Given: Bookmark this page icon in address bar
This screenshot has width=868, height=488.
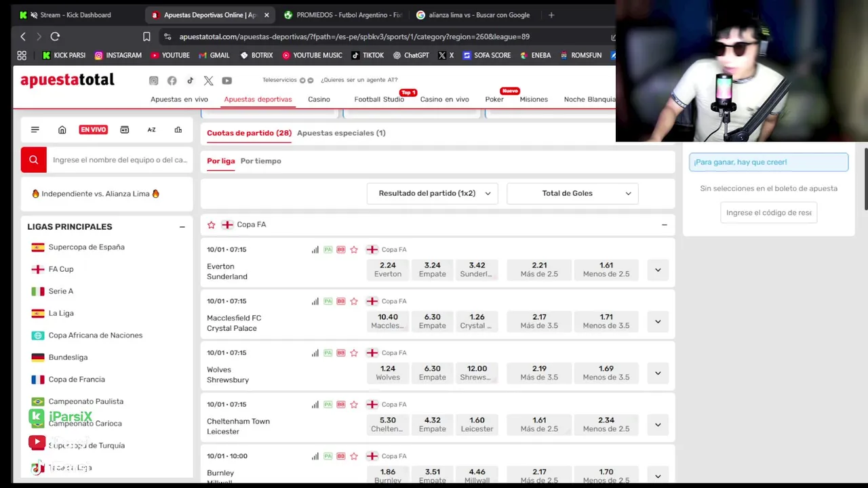Looking at the screenshot, I should pyautogui.click(x=146, y=37).
